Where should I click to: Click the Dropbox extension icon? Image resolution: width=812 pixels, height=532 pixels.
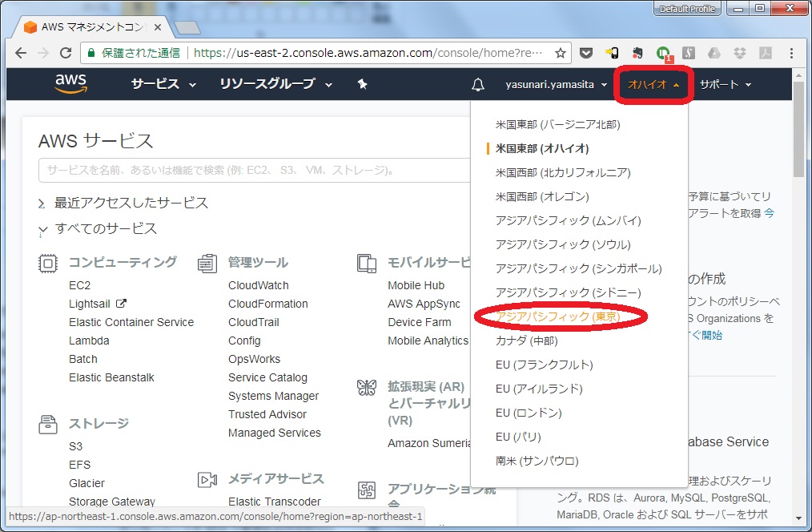[739, 53]
